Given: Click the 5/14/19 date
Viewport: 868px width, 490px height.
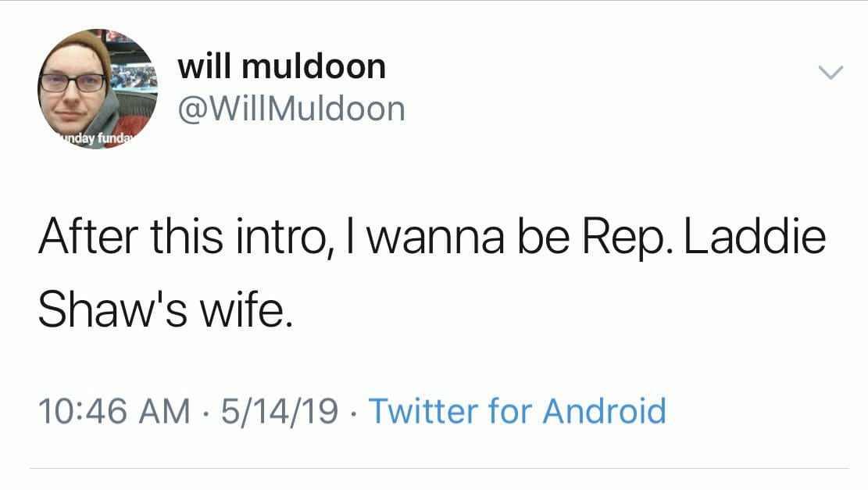Looking at the screenshot, I should [280, 411].
